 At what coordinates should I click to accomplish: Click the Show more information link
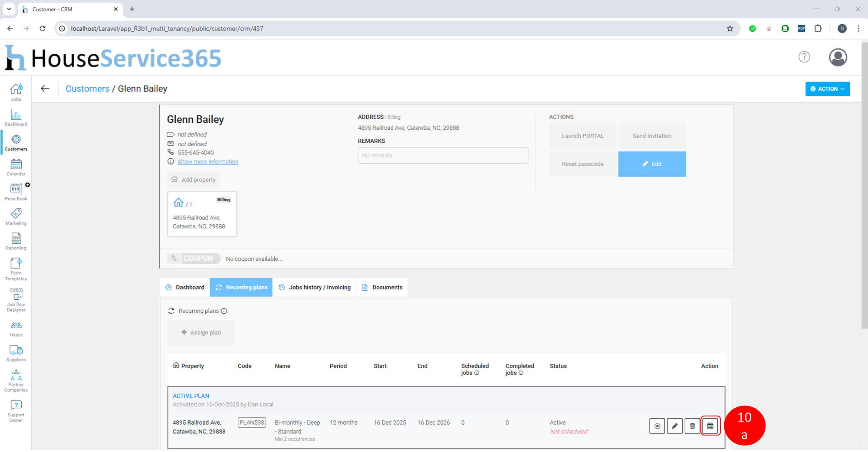[x=208, y=162]
